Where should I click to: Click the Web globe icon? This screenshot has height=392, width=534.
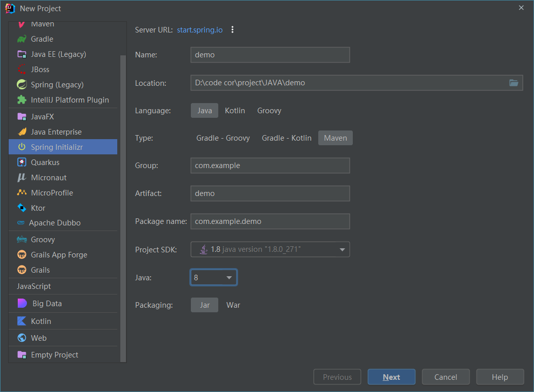click(x=22, y=338)
